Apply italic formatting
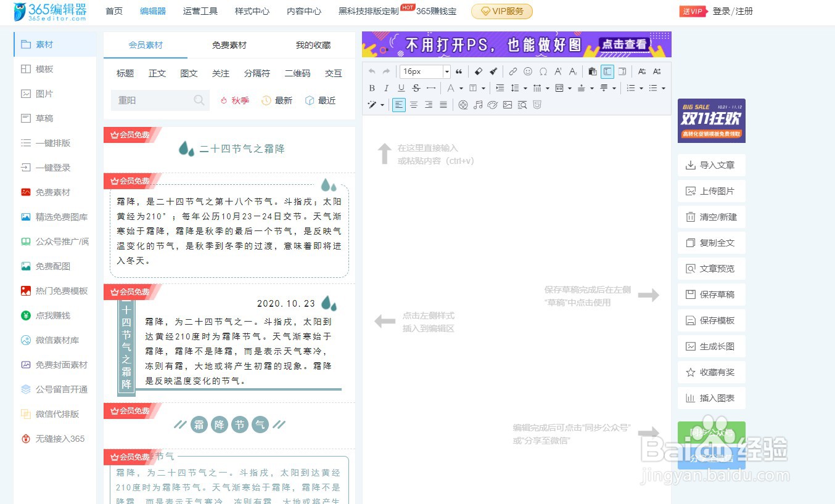This screenshot has height=504, width=835. pos(386,88)
